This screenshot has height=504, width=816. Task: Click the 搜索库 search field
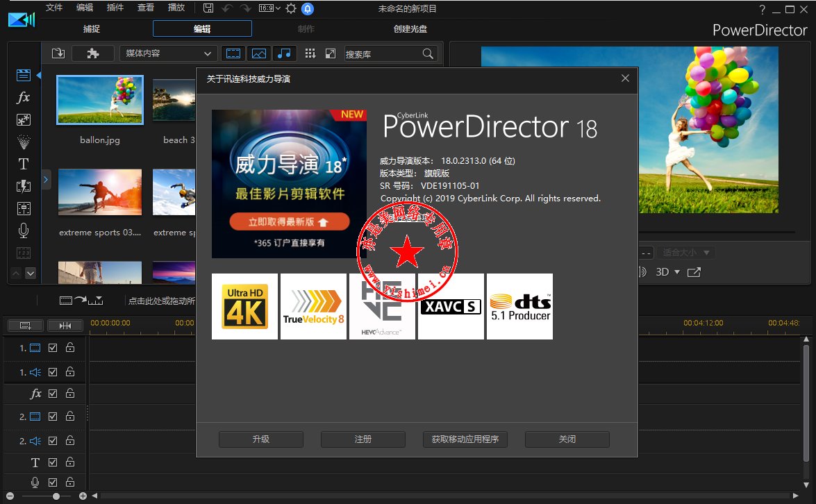pos(390,53)
